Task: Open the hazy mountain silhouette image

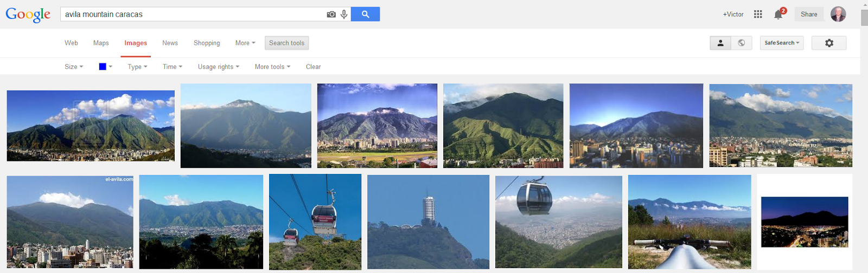Action: 246,126
